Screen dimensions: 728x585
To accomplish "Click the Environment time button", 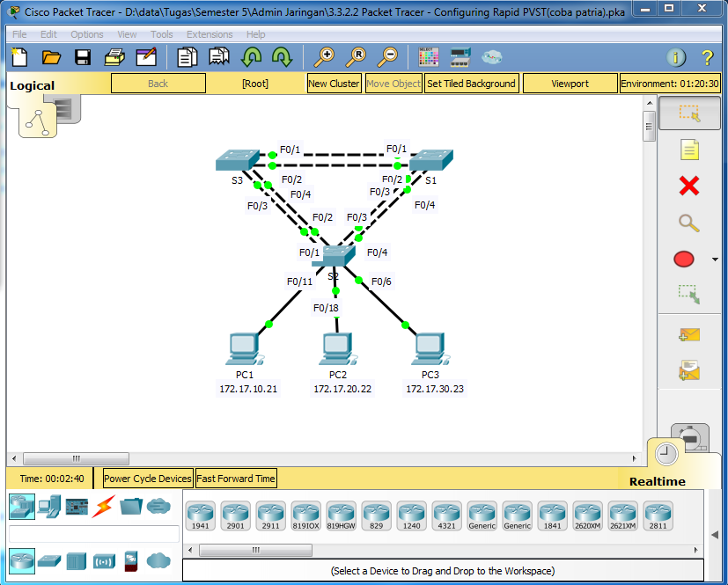I will pyautogui.click(x=670, y=84).
